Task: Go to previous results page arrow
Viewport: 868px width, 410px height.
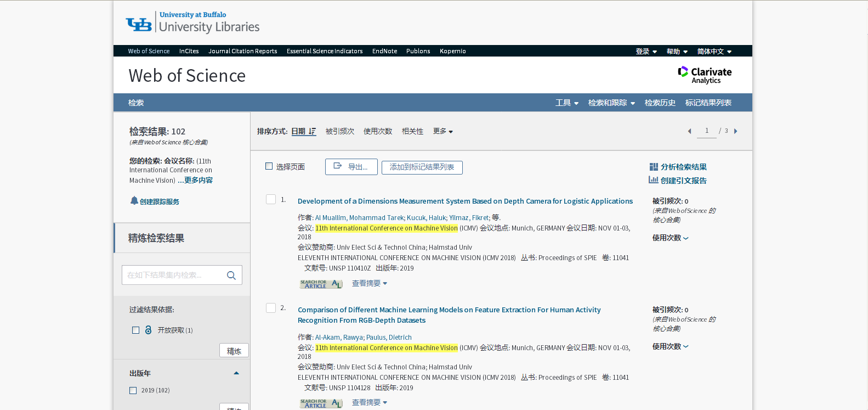Action: [x=689, y=131]
